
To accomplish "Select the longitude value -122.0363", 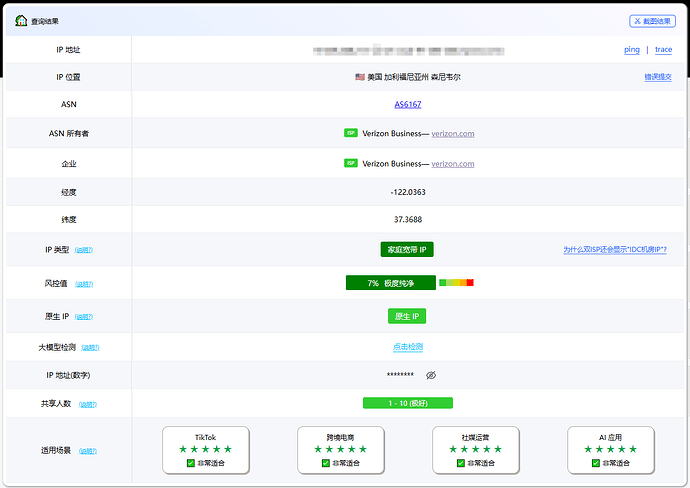I will click(x=408, y=192).
